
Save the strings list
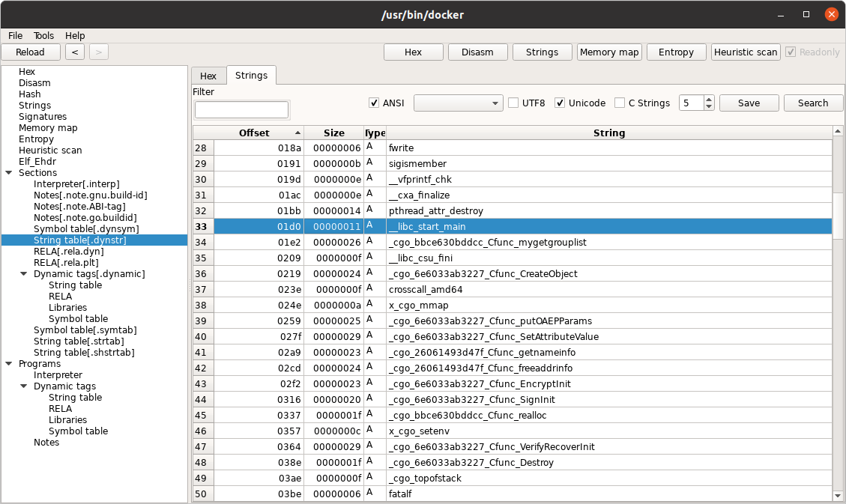[749, 103]
